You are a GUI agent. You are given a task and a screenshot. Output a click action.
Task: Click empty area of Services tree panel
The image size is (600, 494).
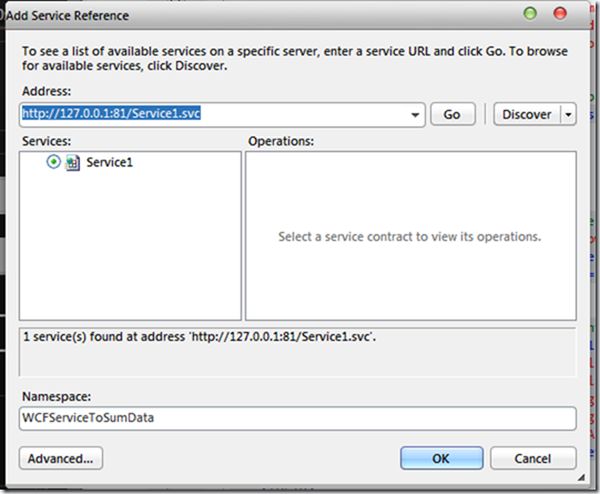point(130,250)
